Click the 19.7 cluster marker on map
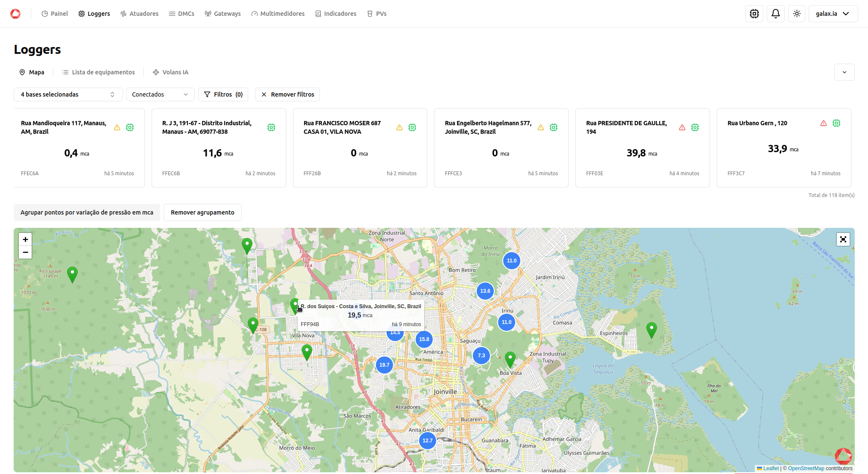868x474 pixels. [x=384, y=365]
